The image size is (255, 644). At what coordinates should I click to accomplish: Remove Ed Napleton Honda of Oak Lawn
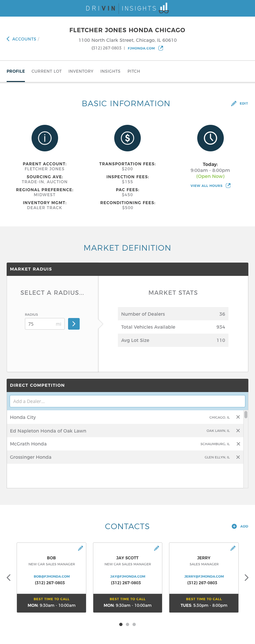[238, 431]
